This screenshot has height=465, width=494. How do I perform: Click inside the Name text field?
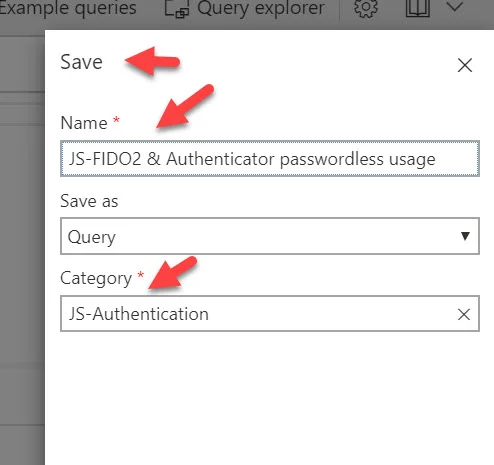(270, 158)
